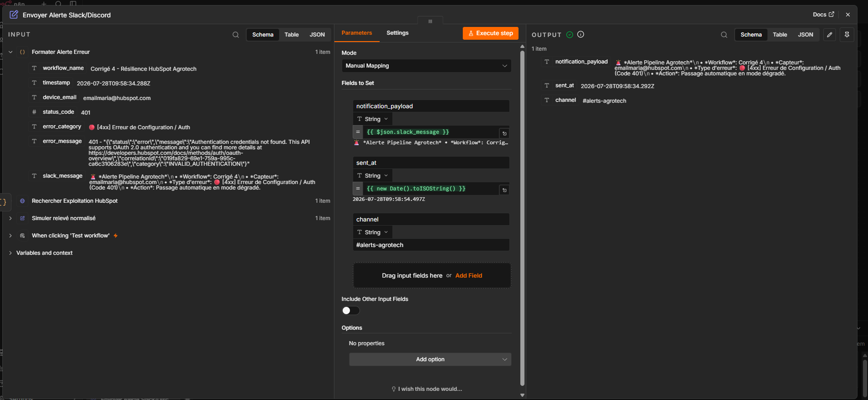Click the Simuler relevé normalisé node icon
The image size is (868, 400).
point(22,218)
